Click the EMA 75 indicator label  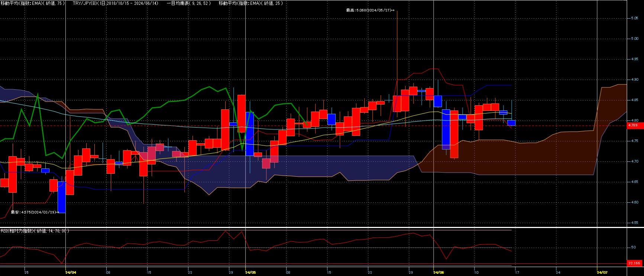[x=33, y=3]
